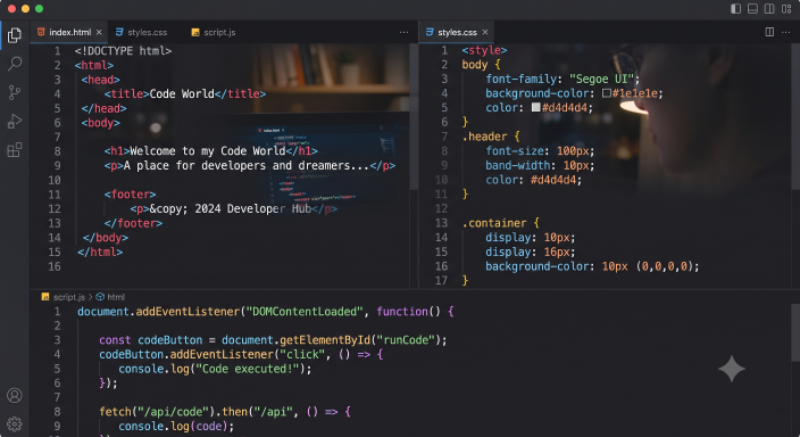Select styles.css tab in right group

(x=457, y=32)
